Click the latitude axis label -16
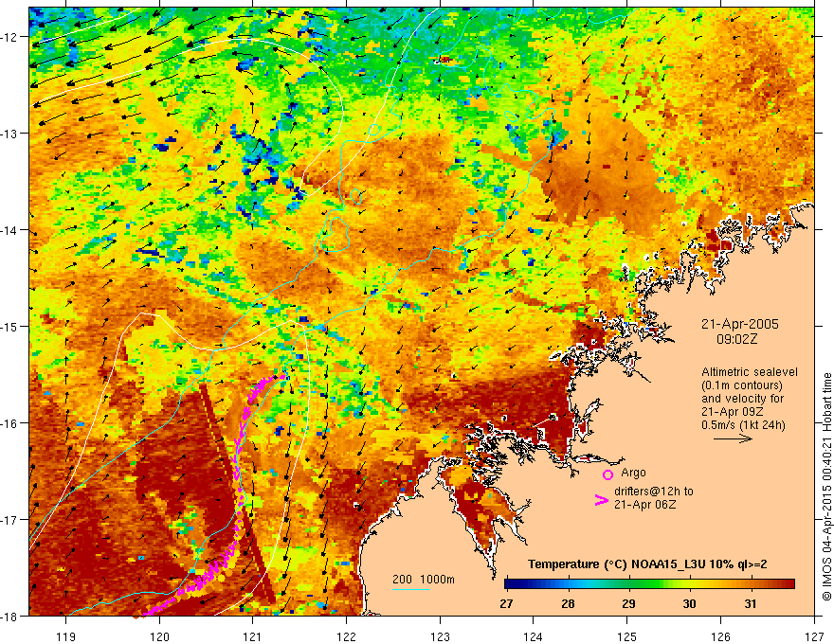The image size is (834, 644). coord(10,423)
